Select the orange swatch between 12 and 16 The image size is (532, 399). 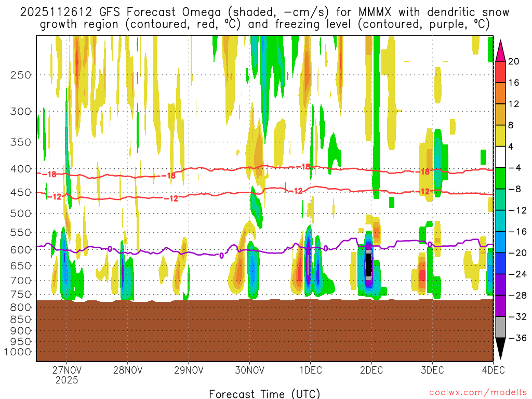click(x=501, y=93)
